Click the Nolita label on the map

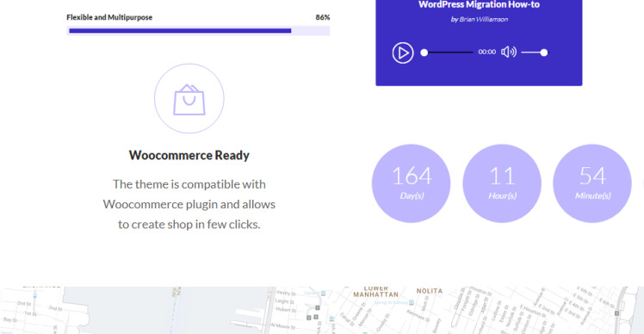tap(430, 291)
